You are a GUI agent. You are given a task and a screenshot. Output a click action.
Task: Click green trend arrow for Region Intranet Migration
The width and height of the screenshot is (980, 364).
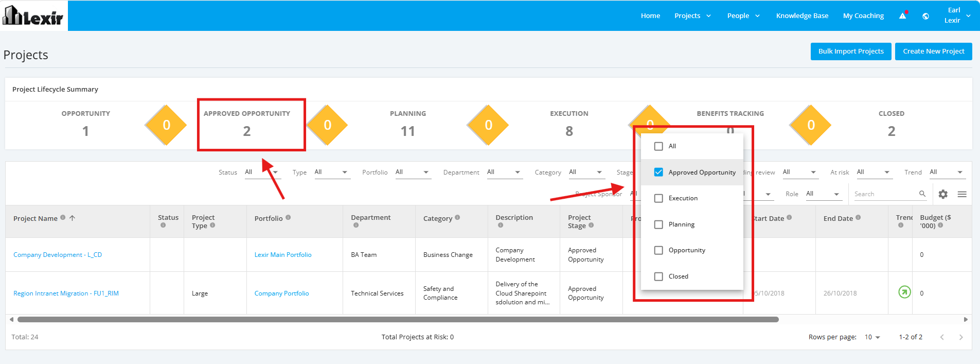904,292
